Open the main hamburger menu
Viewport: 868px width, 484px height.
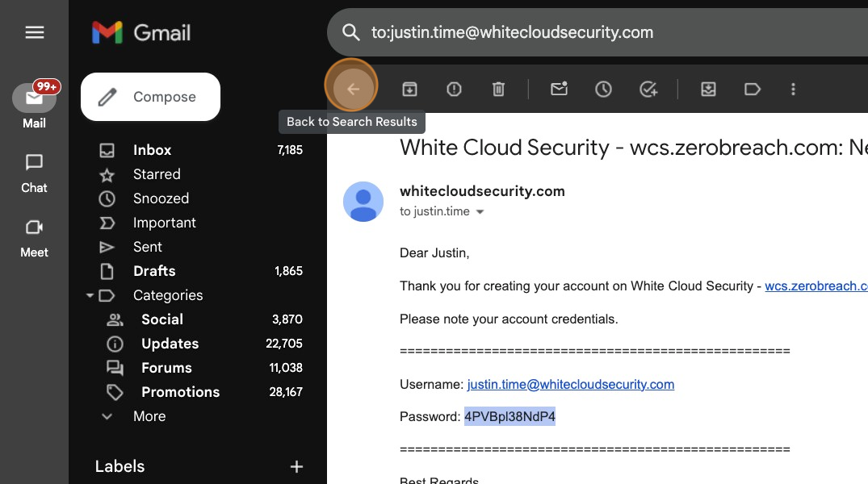tap(34, 32)
